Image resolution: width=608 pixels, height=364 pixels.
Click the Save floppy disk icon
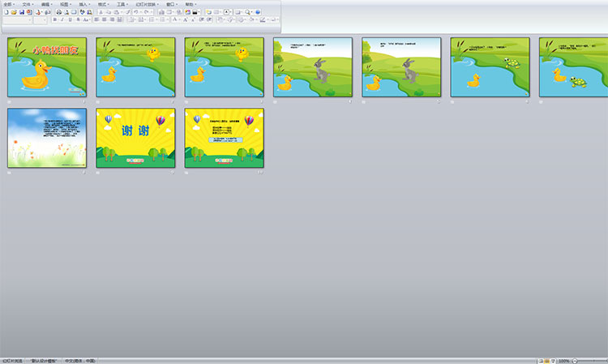point(21,12)
